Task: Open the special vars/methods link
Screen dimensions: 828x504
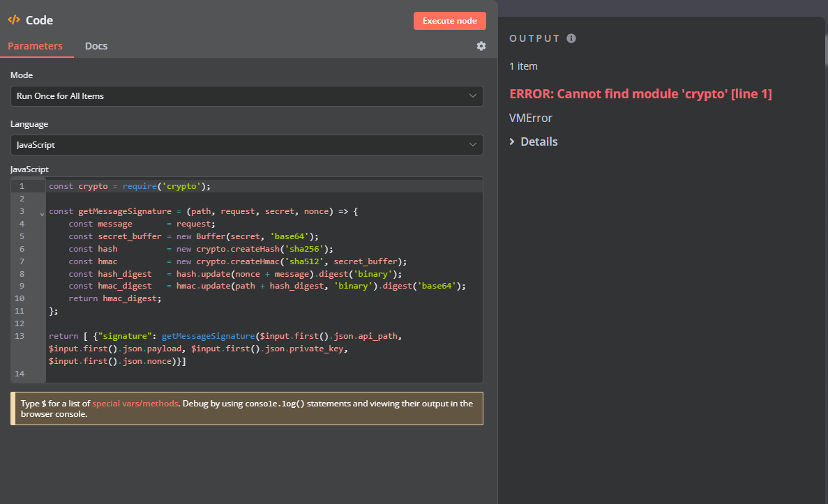Action: click(x=135, y=403)
